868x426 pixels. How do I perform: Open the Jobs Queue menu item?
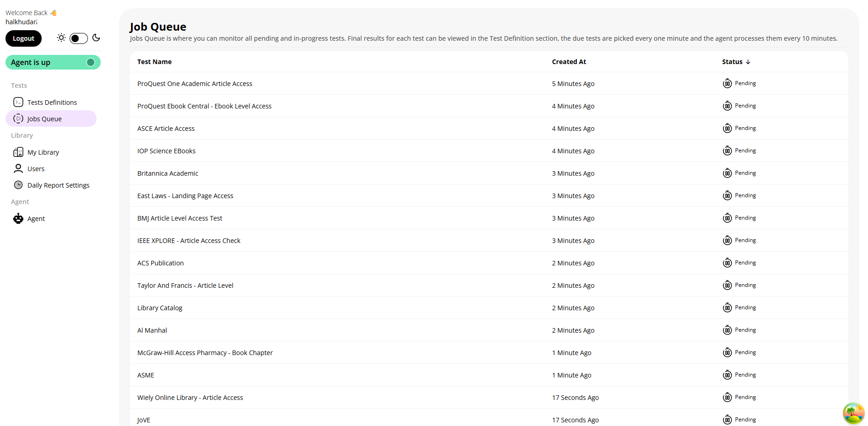point(44,119)
